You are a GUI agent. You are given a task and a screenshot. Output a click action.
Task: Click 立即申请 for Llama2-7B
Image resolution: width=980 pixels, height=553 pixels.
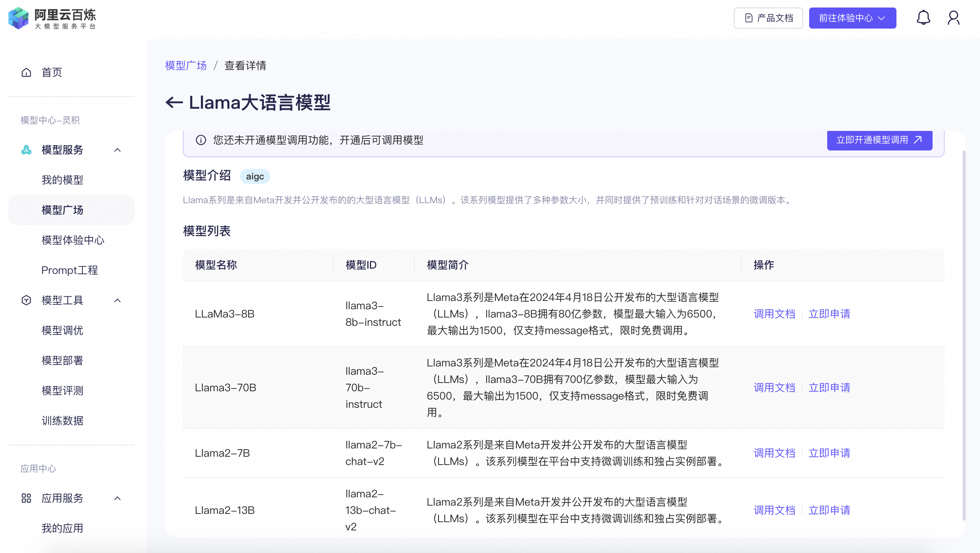click(x=829, y=453)
